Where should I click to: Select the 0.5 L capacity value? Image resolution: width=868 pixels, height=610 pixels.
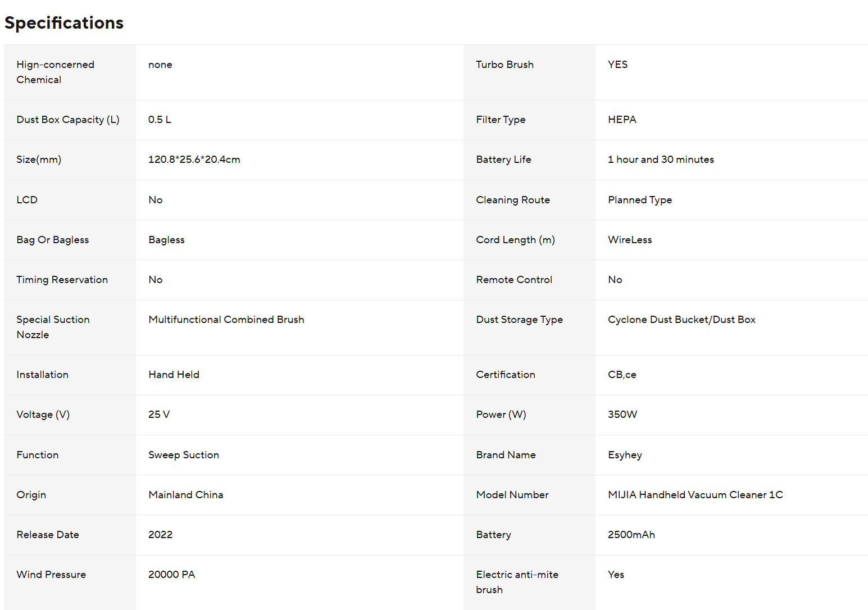(160, 120)
